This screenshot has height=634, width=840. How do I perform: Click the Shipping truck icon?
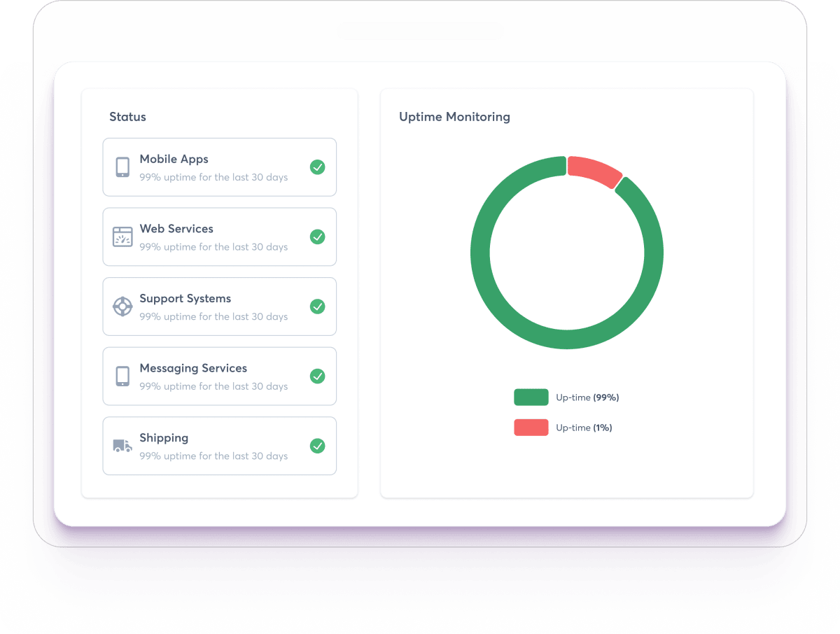pos(122,446)
